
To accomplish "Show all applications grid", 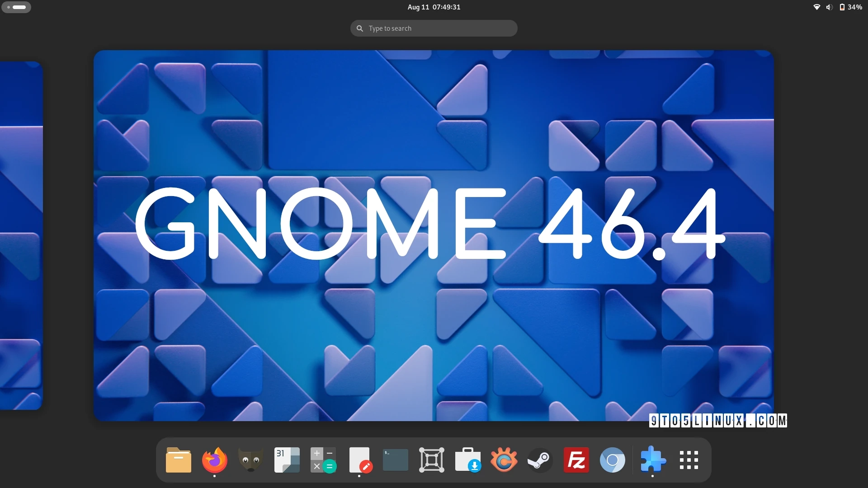I will click(689, 460).
